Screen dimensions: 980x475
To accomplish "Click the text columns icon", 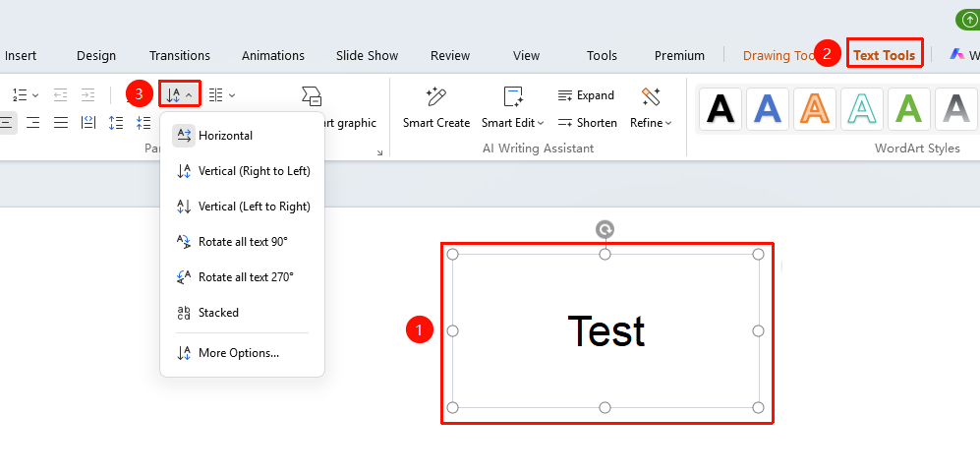I will pyautogui.click(x=215, y=95).
